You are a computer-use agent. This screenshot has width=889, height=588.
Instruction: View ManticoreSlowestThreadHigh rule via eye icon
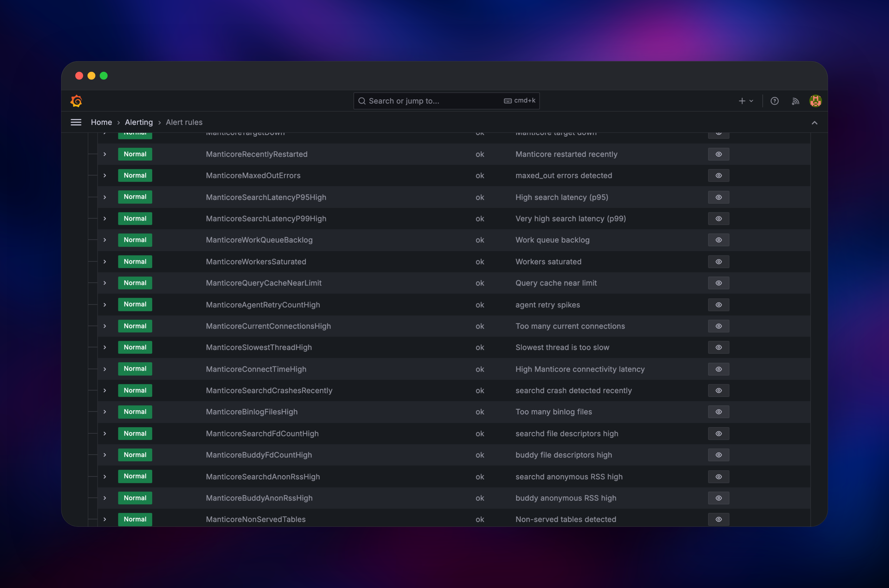[x=718, y=347]
